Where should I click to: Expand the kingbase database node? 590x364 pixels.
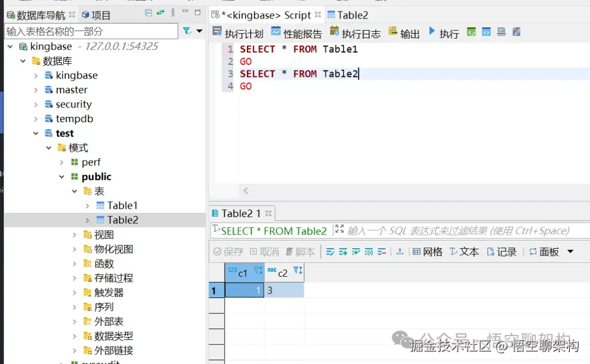click(x=36, y=75)
